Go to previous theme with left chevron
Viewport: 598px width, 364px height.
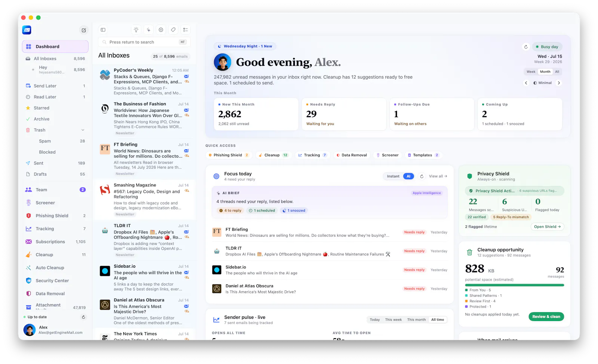[x=526, y=83]
